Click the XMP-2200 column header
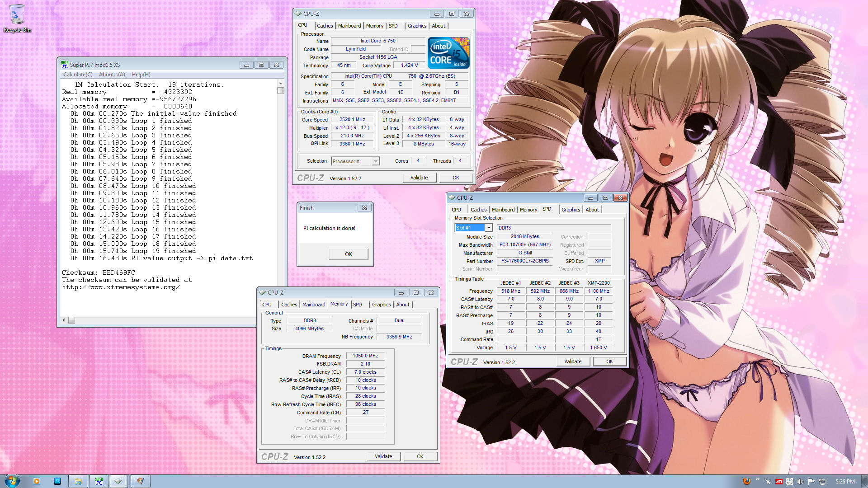 coord(599,283)
